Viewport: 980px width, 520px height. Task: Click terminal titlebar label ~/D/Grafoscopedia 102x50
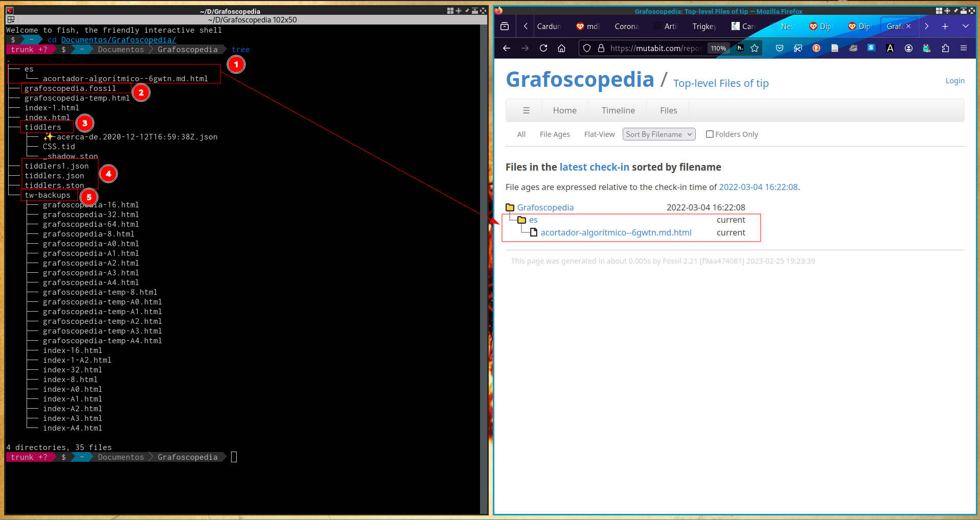[x=252, y=20]
